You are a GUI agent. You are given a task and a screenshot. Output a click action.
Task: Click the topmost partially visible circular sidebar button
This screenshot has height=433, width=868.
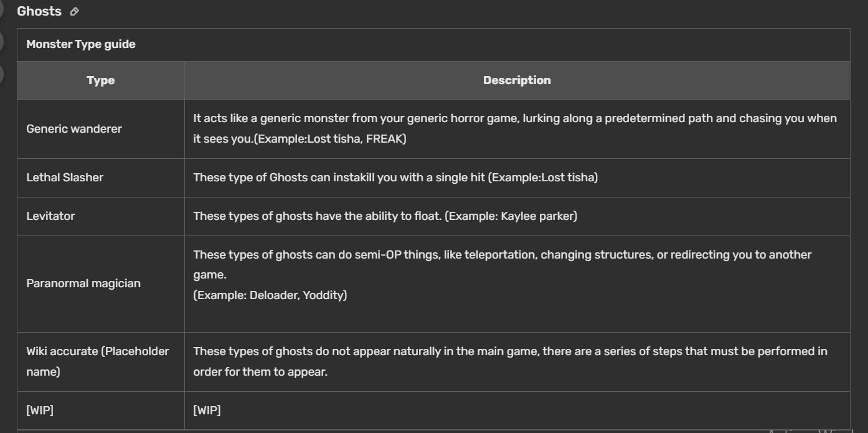pyautogui.click(x=1, y=10)
